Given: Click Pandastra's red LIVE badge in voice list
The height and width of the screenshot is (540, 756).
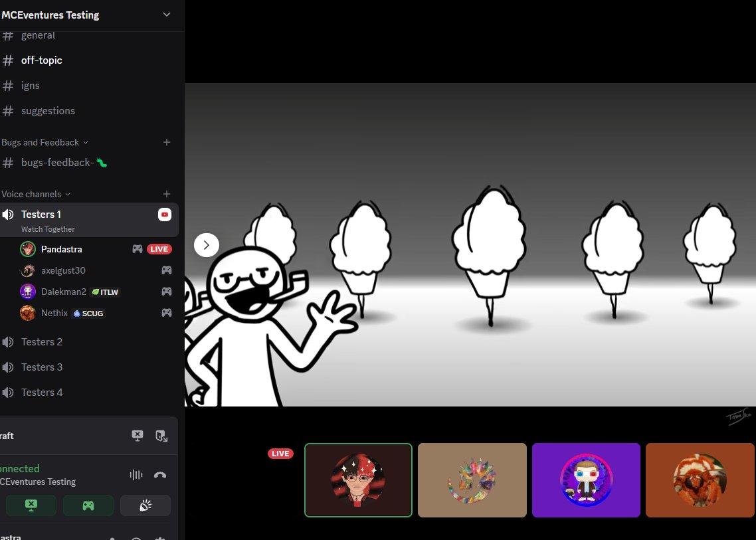Looking at the screenshot, I should (159, 249).
